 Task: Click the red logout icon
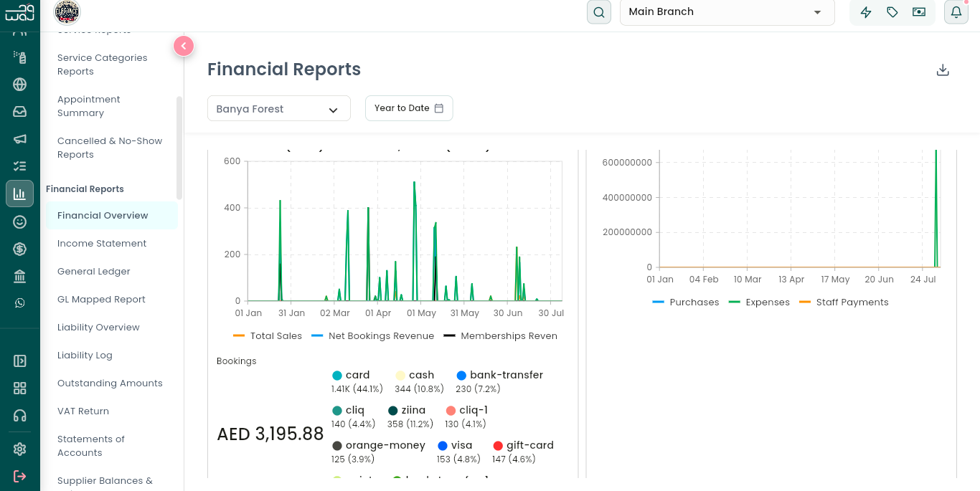click(x=20, y=477)
